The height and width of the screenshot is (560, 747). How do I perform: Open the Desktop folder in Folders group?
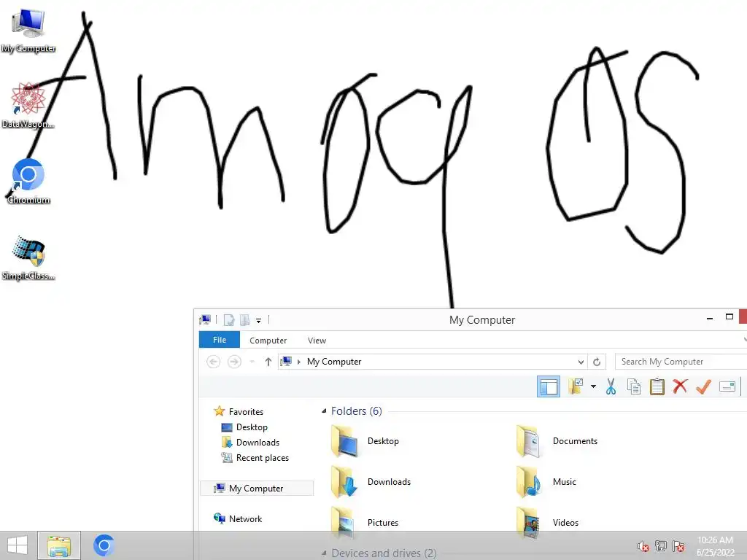click(365, 441)
